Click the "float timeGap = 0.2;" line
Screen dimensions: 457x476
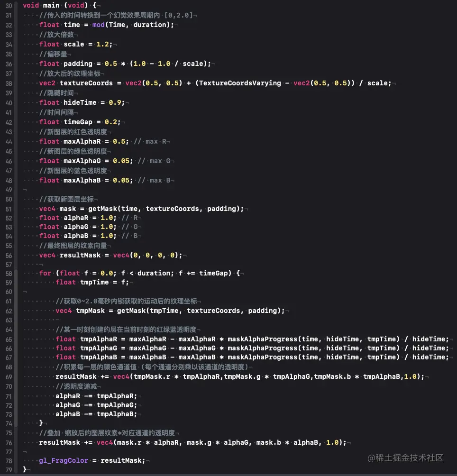coord(80,122)
